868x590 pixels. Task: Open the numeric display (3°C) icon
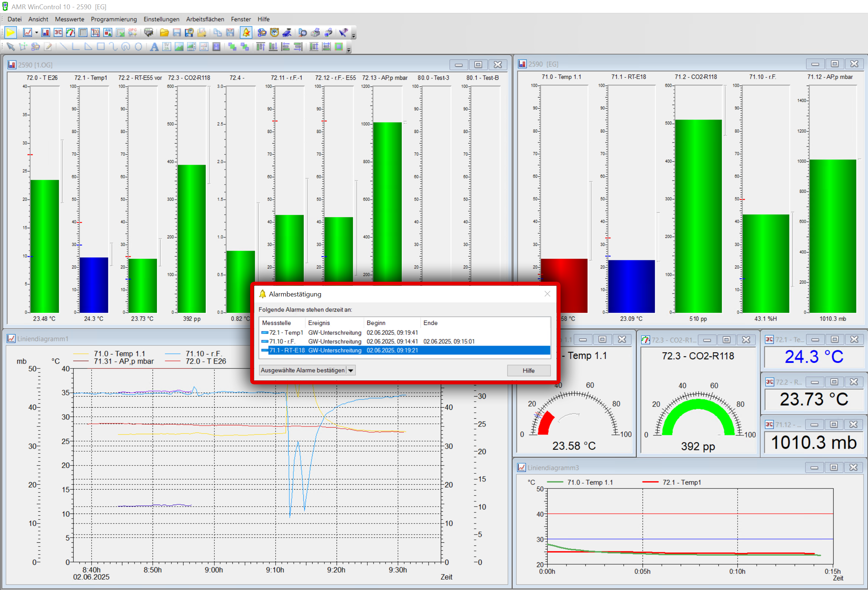click(58, 33)
